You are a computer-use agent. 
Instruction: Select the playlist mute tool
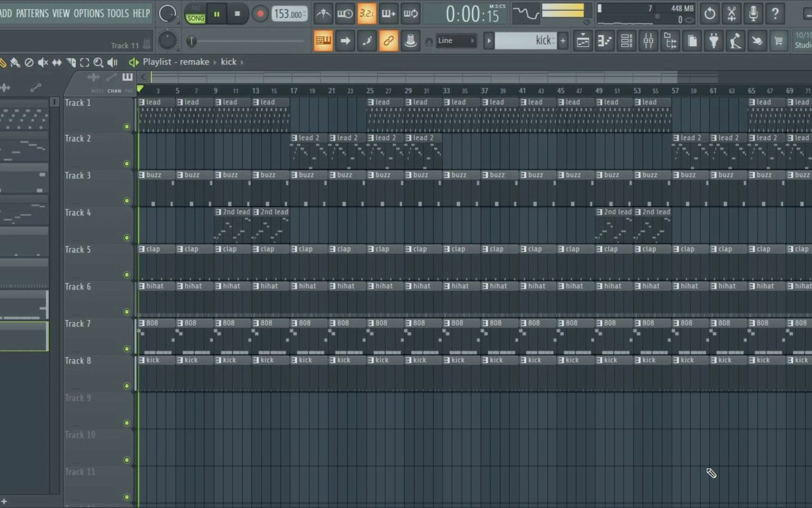(43, 62)
